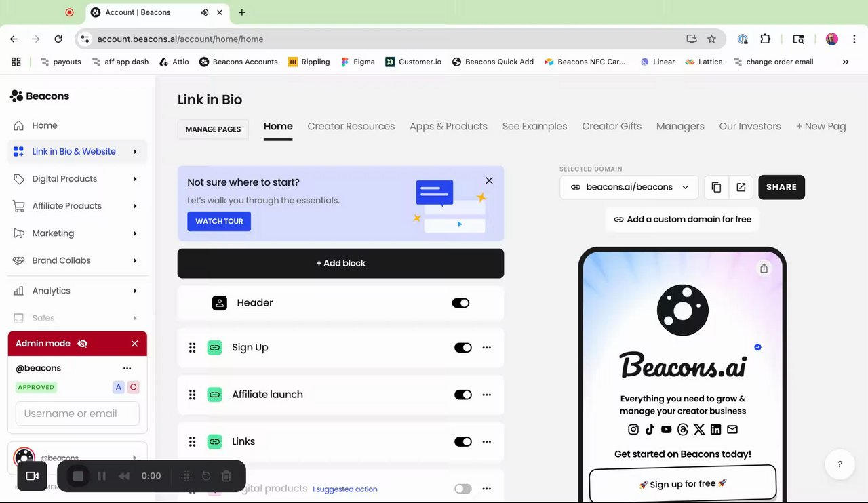Switch to Apps & Products tab
The image size is (868, 503).
[x=448, y=126]
